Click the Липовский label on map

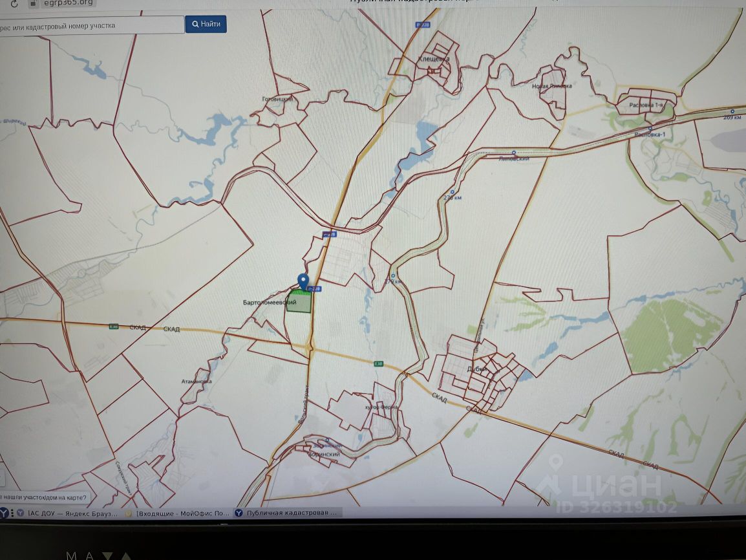[x=514, y=159]
